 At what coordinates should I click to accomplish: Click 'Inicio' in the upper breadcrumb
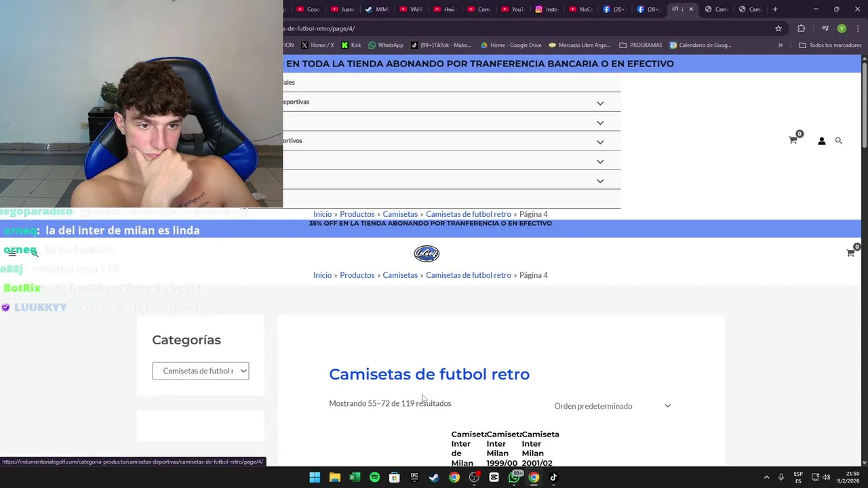click(x=322, y=214)
